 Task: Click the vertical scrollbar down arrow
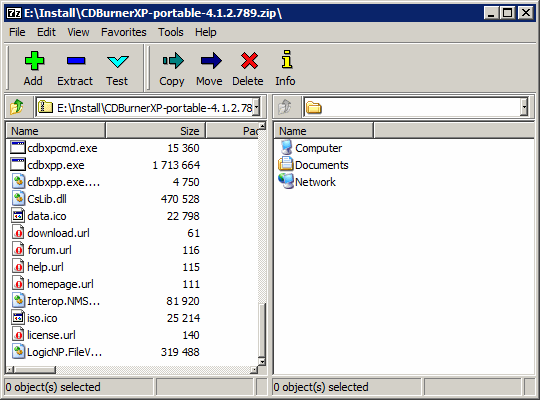pos(262,362)
